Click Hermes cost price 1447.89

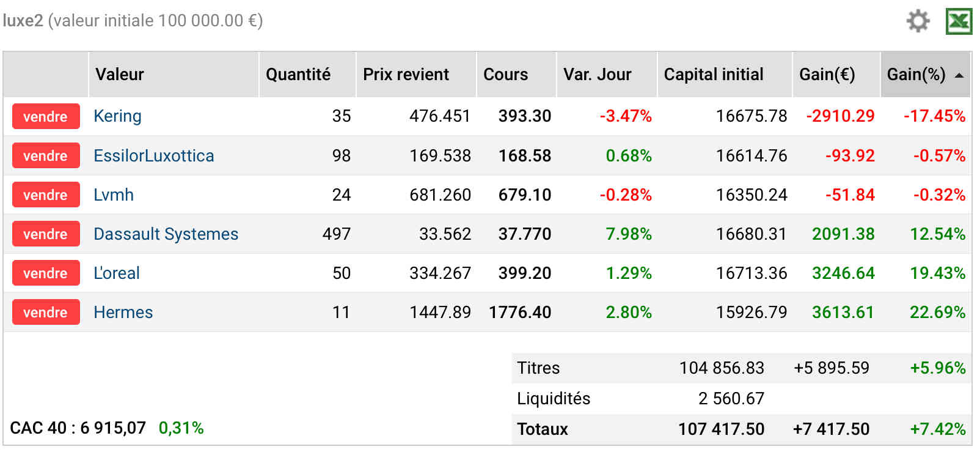[x=440, y=312]
